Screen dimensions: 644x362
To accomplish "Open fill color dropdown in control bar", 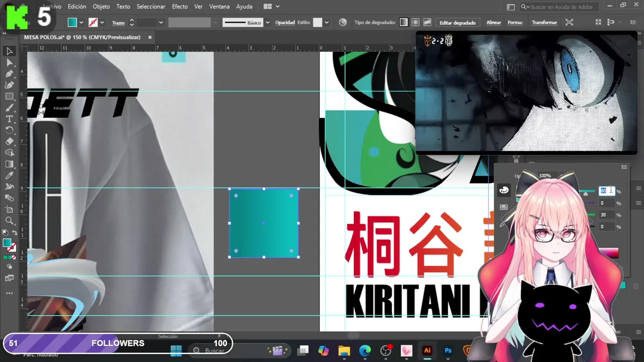I will coord(81,23).
